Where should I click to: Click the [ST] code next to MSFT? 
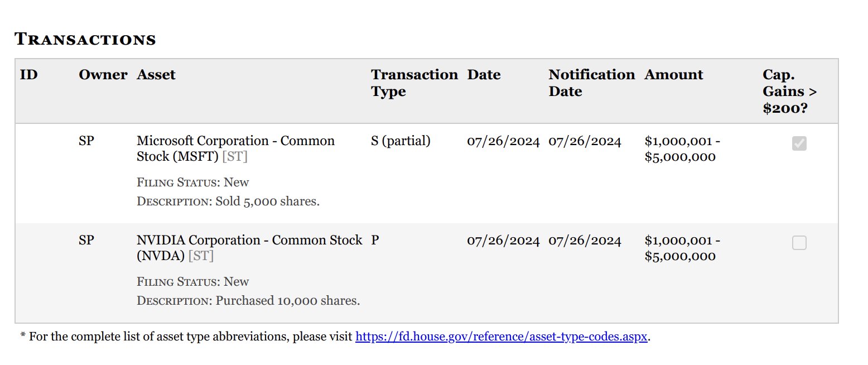coord(234,157)
